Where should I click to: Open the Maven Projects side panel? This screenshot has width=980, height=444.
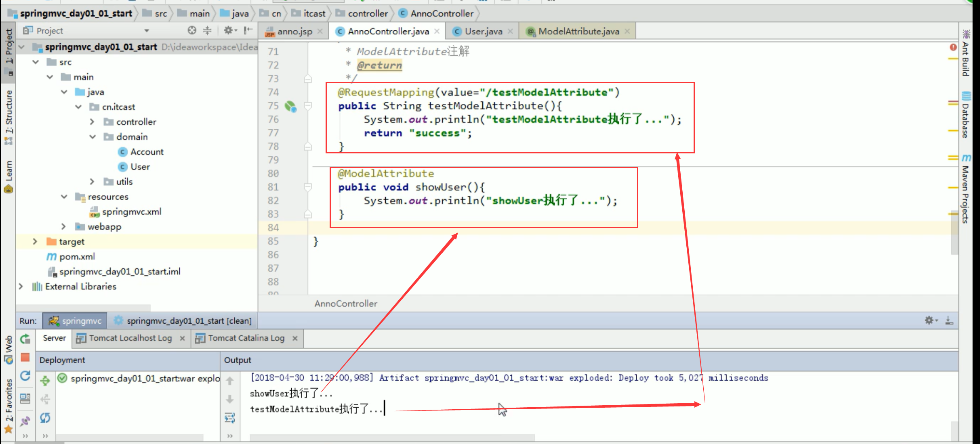click(x=965, y=190)
